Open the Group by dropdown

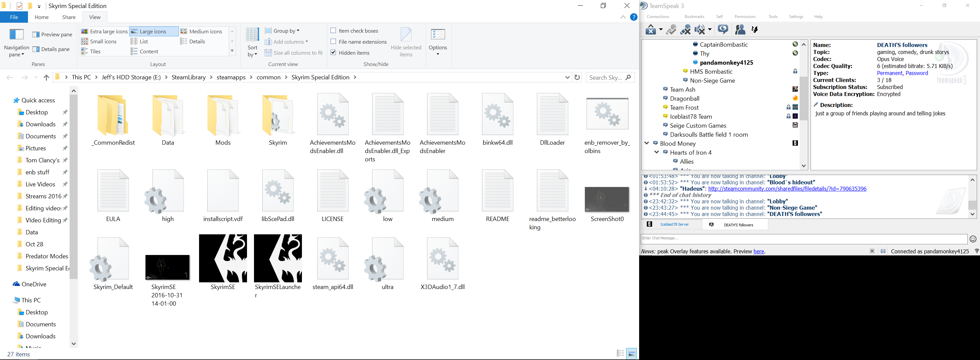(x=282, y=30)
